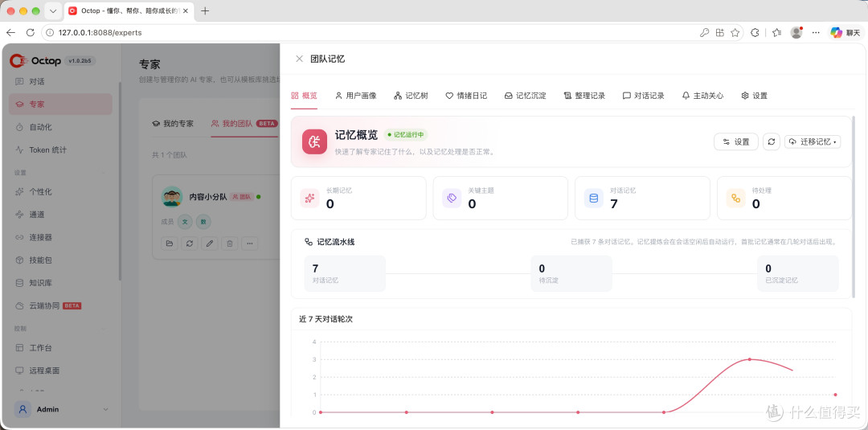Expand the browser tab list dropdown
Viewport: 868px width, 430px height.
[x=52, y=11]
